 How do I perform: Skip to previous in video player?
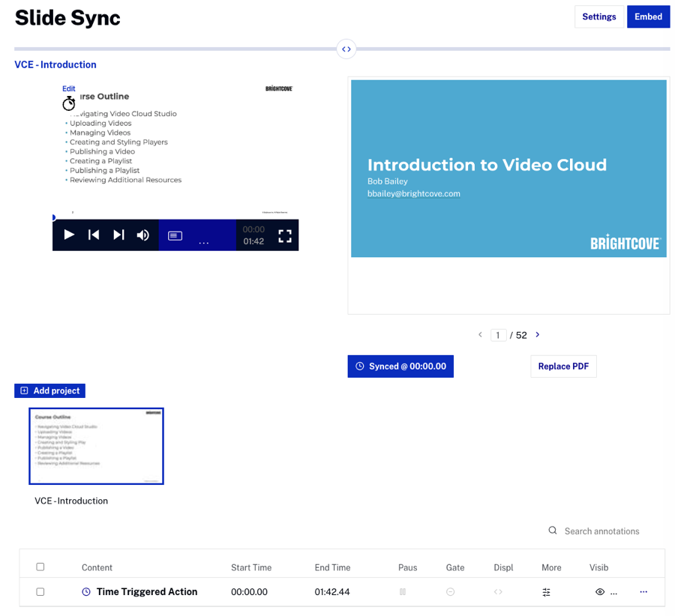click(94, 235)
